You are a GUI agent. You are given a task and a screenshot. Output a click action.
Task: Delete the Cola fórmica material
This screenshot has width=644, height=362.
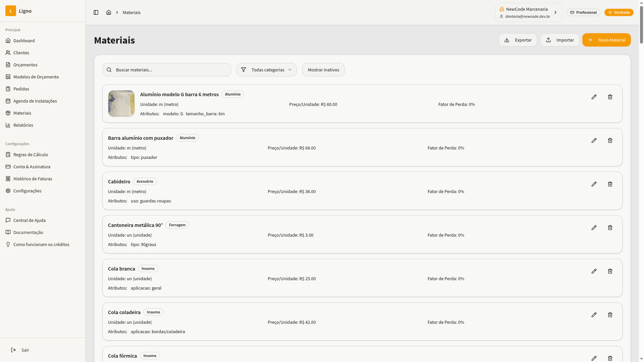tap(610, 358)
